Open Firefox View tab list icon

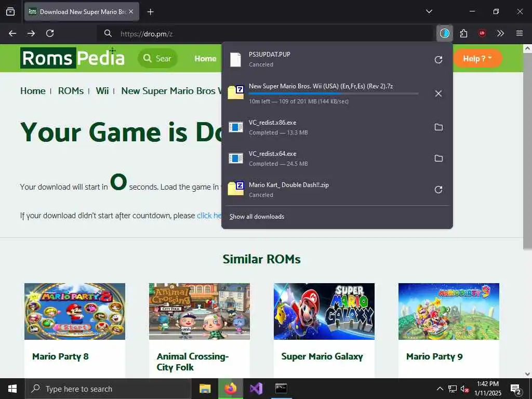(x=10, y=11)
